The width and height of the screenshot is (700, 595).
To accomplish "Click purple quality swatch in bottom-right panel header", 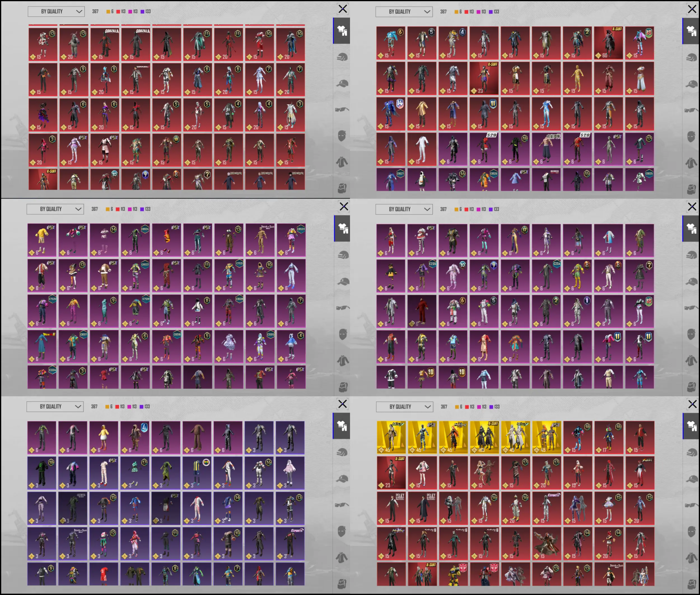I will pyautogui.click(x=491, y=407).
